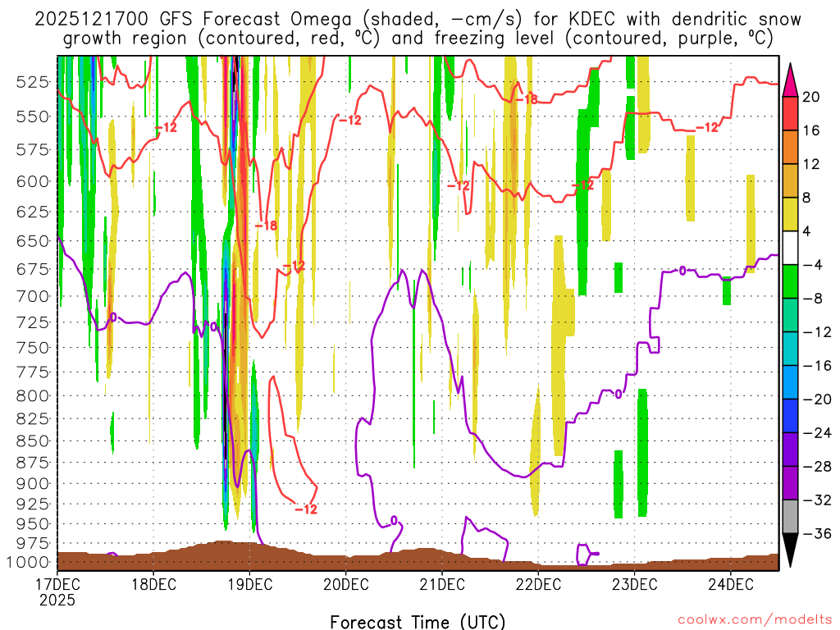Click the year 2025 under 17DEC
The height and width of the screenshot is (630, 840).
(57, 600)
